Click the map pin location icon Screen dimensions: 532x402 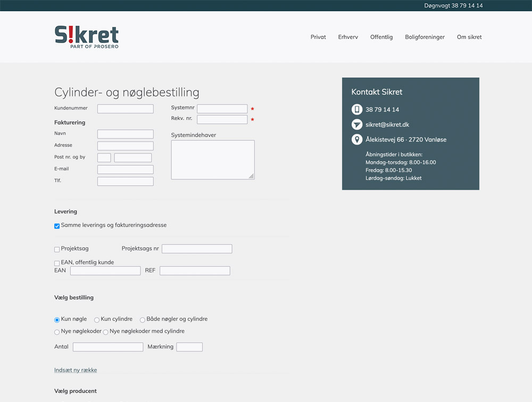[357, 140]
